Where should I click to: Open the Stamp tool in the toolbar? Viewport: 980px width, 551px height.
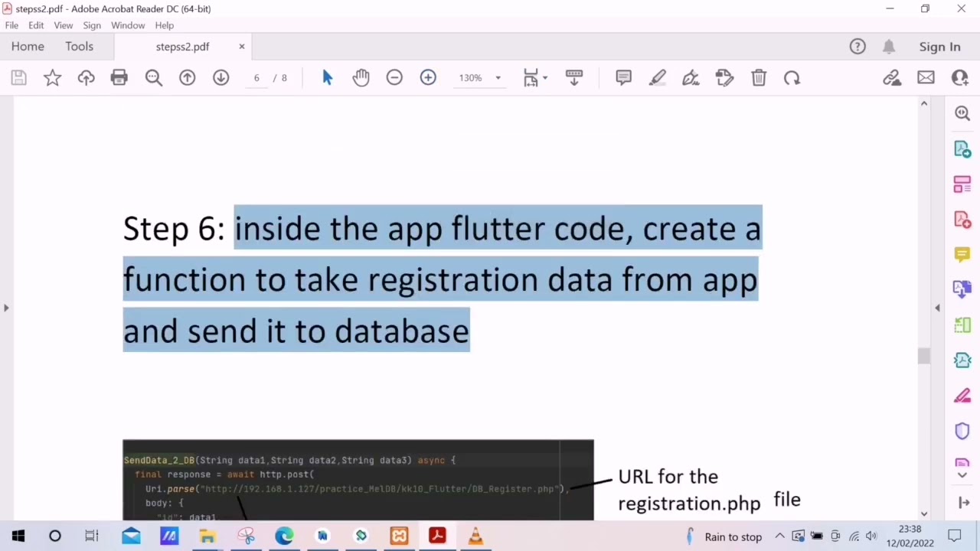pos(724,77)
